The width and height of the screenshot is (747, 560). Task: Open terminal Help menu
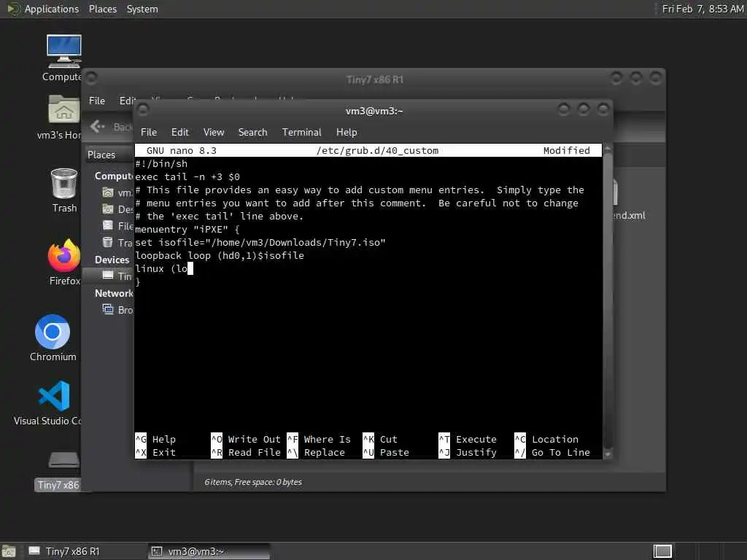coord(347,133)
